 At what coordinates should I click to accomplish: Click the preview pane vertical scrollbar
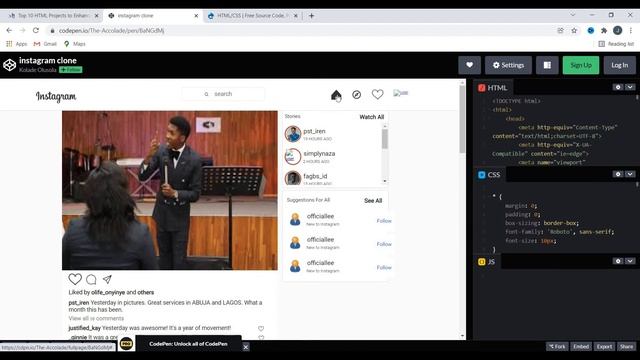[x=462, y=119]
